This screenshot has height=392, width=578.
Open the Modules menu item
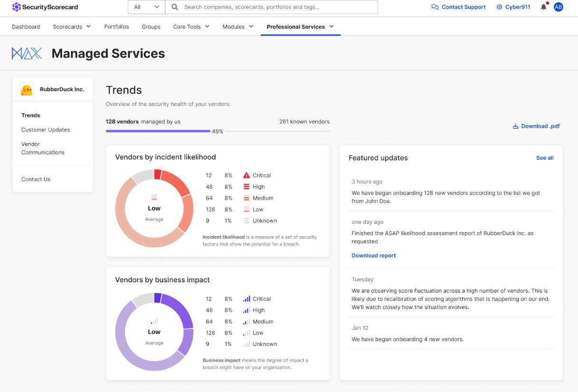point(234,27)
